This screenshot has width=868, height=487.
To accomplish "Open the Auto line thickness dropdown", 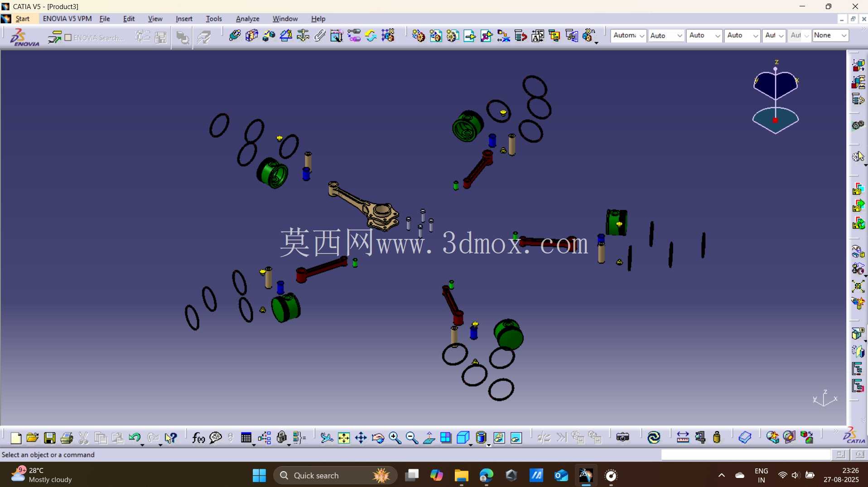I will 704,35.
